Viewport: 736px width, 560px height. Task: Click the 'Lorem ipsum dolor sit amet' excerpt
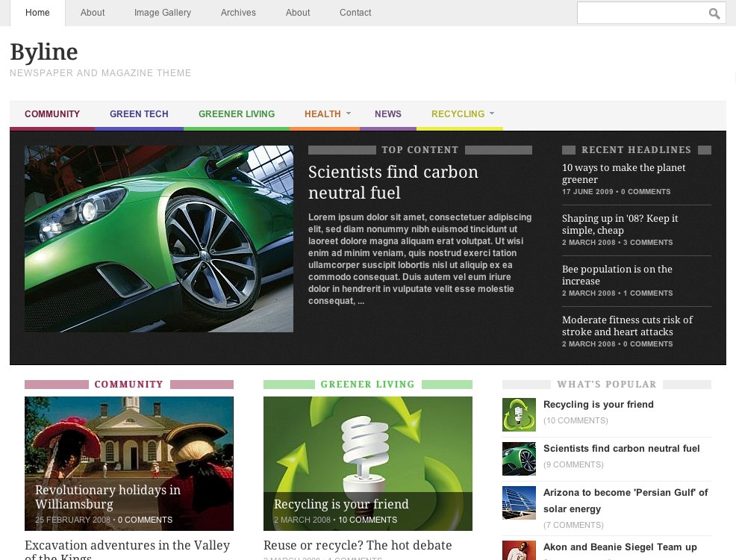[x=420, y=259]
